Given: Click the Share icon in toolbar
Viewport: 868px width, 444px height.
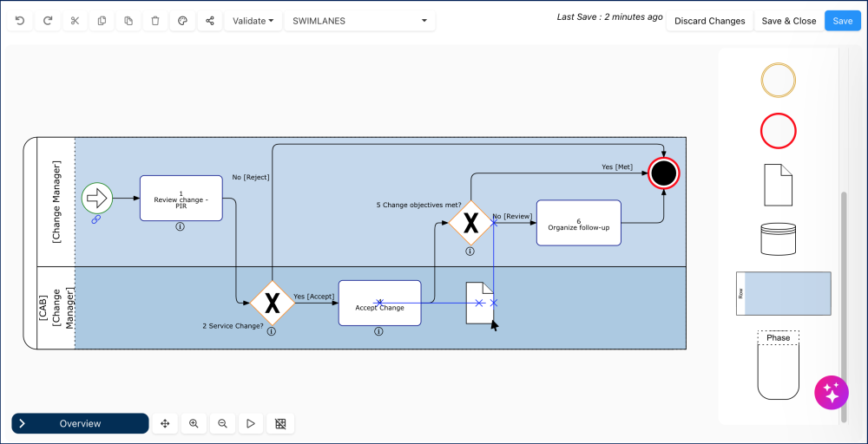Looking at the screenshot, I should click(x=210, y=21).
